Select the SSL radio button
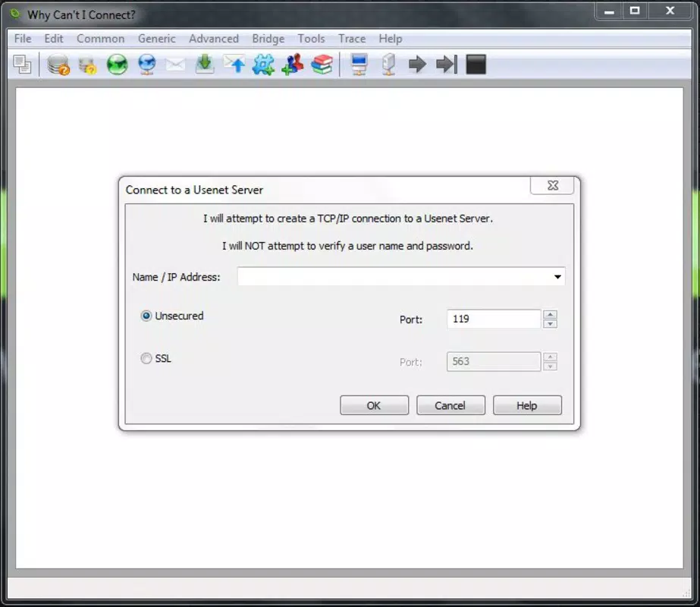The width and height of the screenshot is (700, 607). tap(146, 358)
